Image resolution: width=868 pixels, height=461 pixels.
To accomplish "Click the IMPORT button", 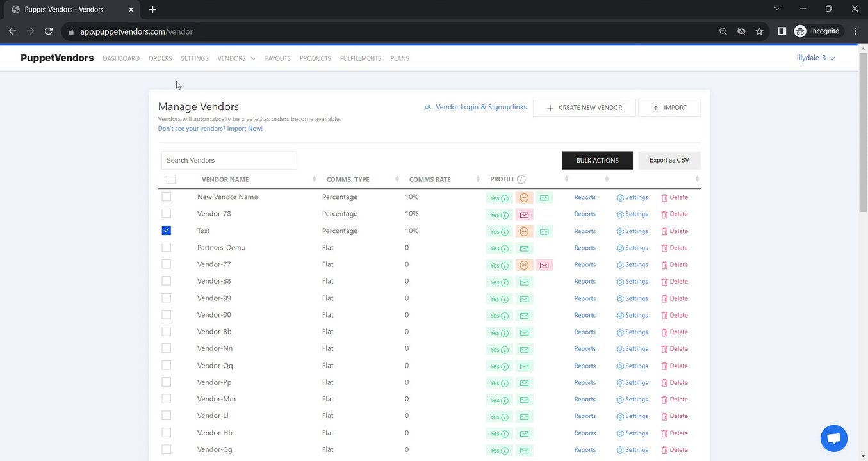I will pos(669,108).
